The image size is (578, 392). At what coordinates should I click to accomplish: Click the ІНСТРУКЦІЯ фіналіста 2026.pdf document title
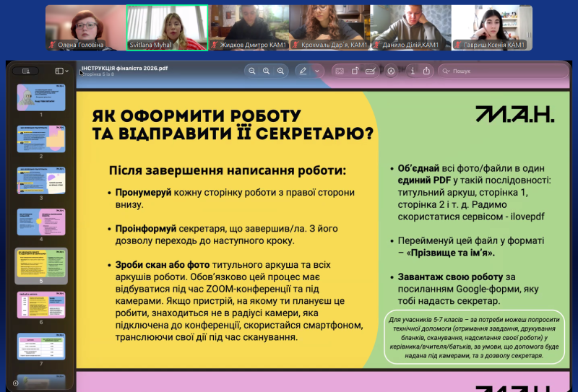pyautogui.click(x=124, y=68)
